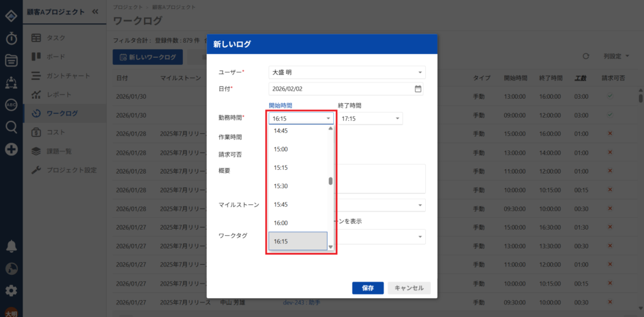Screen dimensions: 644x317
Task: Open the user dropdown showing 大盛 明
Action: (x=347, y=72)
